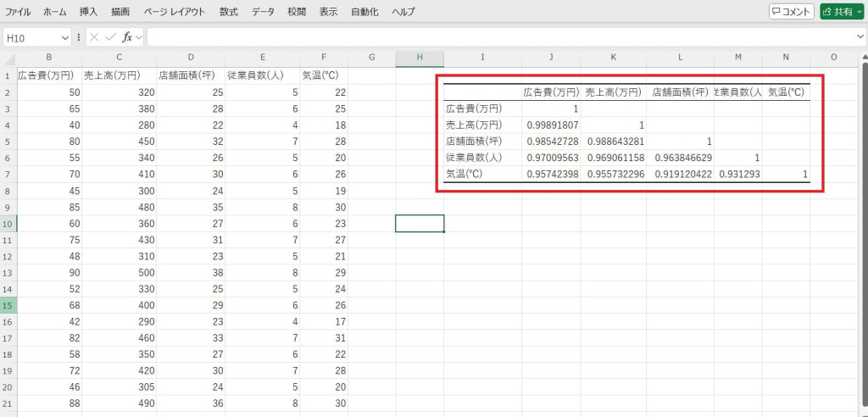The width and height of the screenshot is (868, 417).
Task: Expand the Name Box dropdown arrow
Action: point(65,37)
